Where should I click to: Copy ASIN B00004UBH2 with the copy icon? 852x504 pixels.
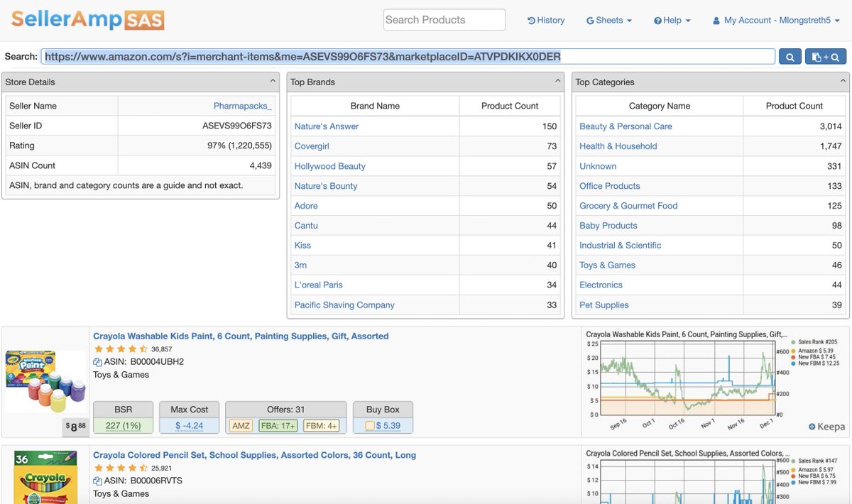[97, 362]
